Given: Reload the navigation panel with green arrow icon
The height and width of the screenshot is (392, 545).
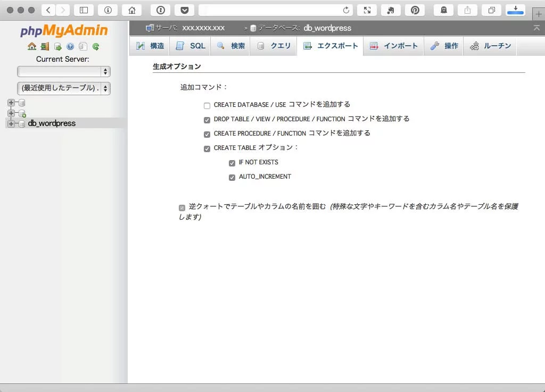Looking at the screenshot, I should click(96, 46).
